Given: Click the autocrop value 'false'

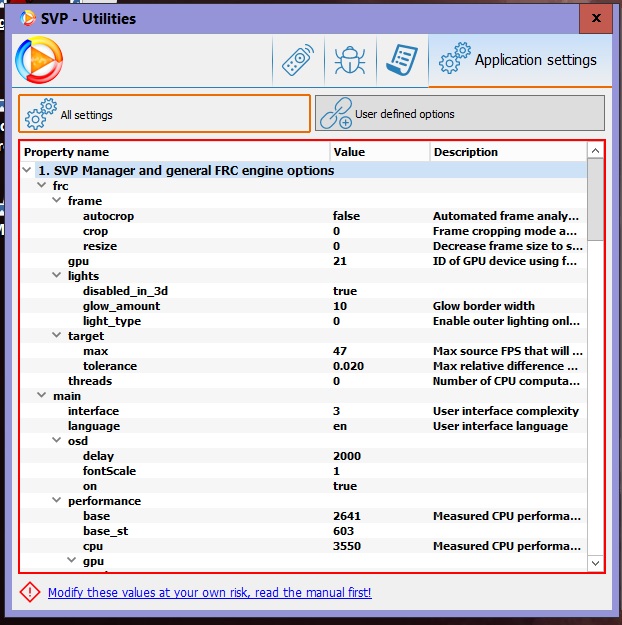Looking at the screenshot, I should [x=346, y=216].
